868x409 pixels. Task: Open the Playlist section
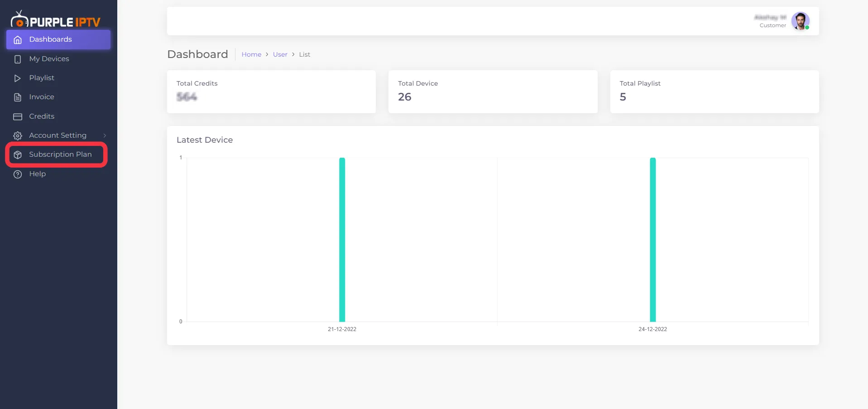click(x=58, y=78)
